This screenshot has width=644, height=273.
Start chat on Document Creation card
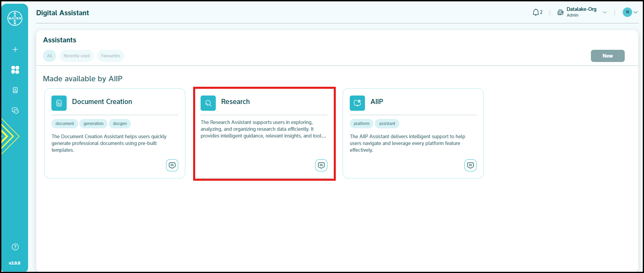point(172,165)
